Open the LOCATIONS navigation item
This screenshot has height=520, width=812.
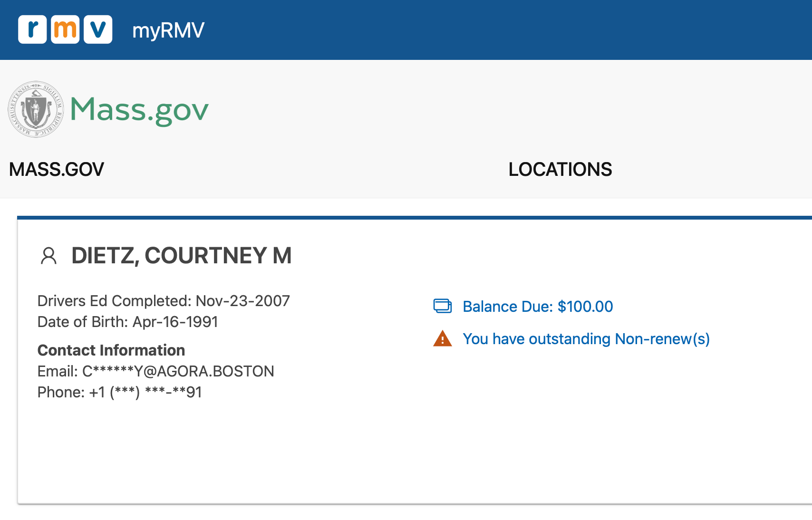[560, 170]
